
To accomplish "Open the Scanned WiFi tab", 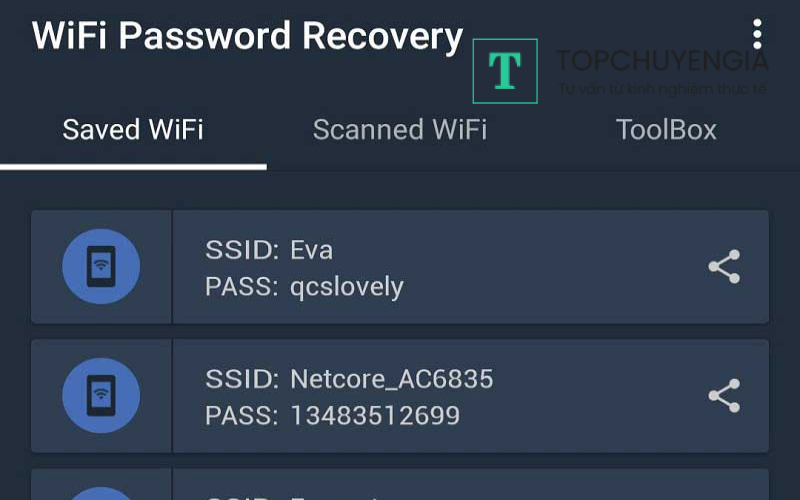I will (x=400, y=130).
